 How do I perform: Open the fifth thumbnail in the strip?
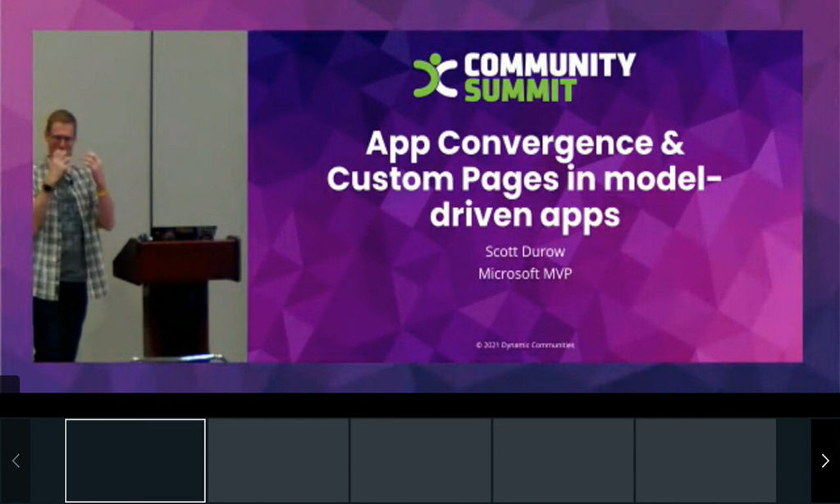pyautogui.click(x=705, y=461)
